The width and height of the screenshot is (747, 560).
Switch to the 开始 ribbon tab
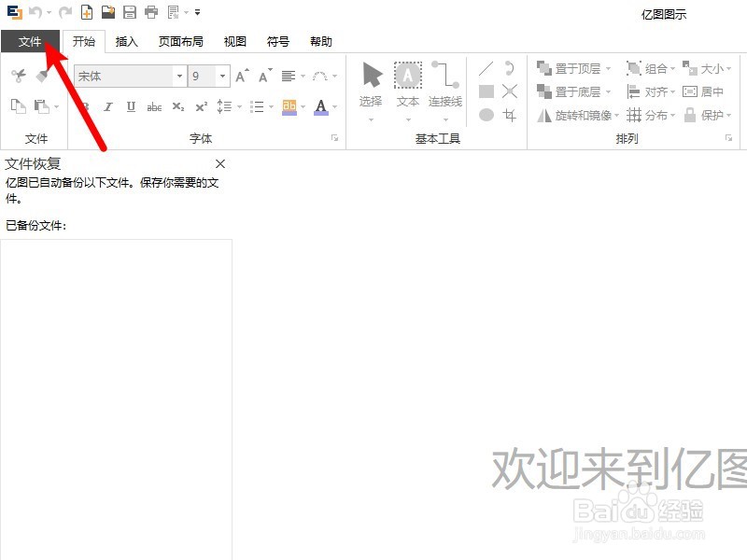[84, 41]
